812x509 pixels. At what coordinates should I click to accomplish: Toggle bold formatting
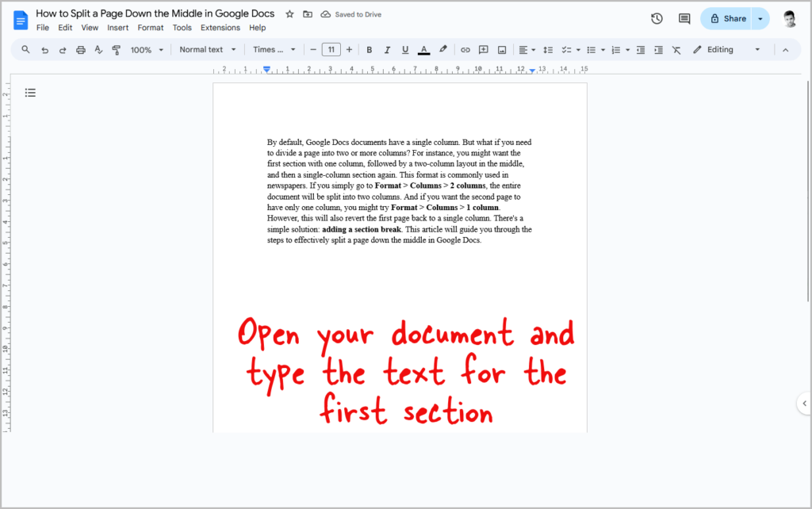[370, 49]
